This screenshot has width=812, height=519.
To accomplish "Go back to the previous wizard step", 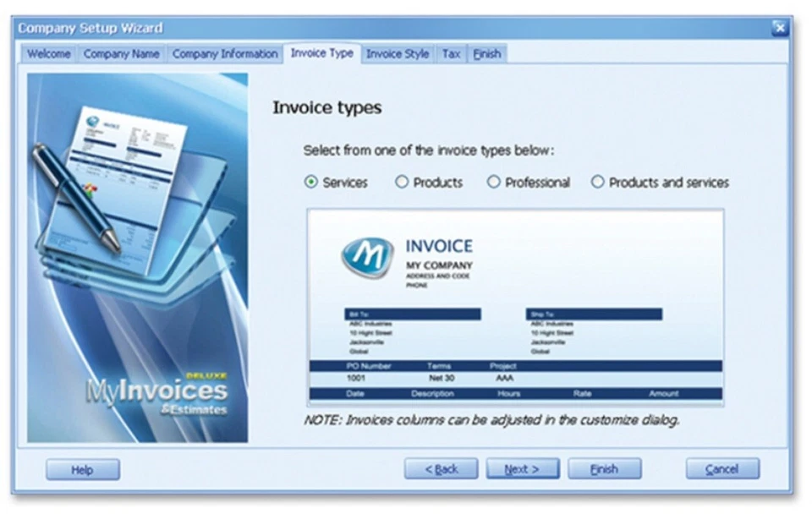I will click(442, 468).
